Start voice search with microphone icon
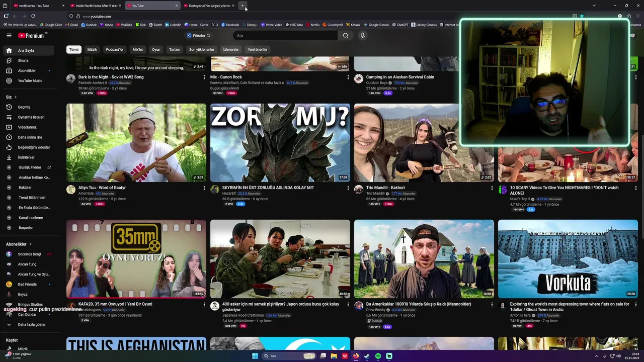644x362 pixels. coord(362,36)
